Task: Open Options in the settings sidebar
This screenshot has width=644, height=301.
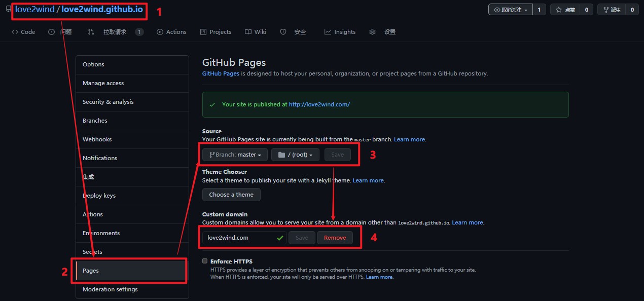Action: pos(132,64)
